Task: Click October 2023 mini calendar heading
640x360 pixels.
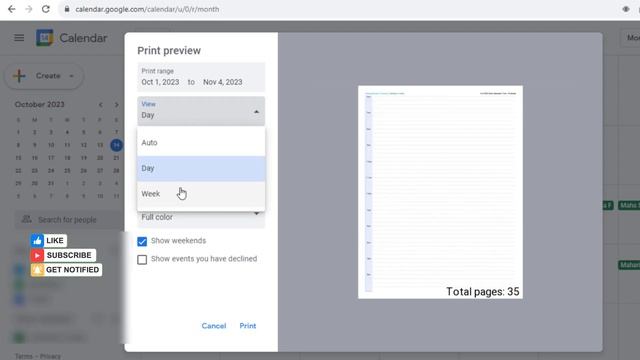Action: [x=40, y=104]
